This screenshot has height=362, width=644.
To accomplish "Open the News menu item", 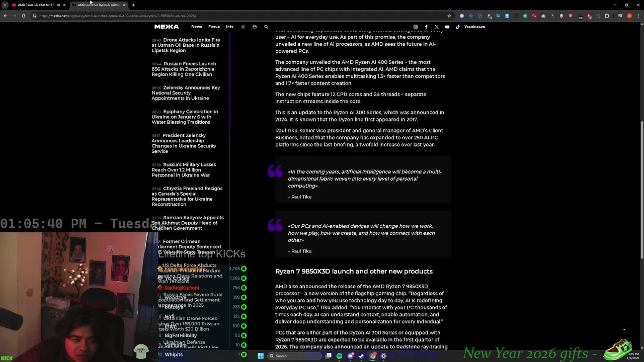I will [x=197, y=27].
